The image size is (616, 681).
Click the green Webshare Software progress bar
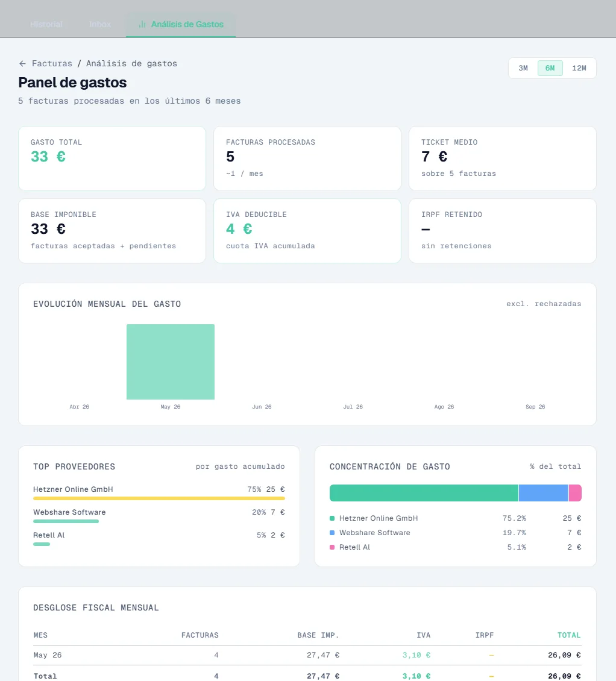(x=66, y=522)
